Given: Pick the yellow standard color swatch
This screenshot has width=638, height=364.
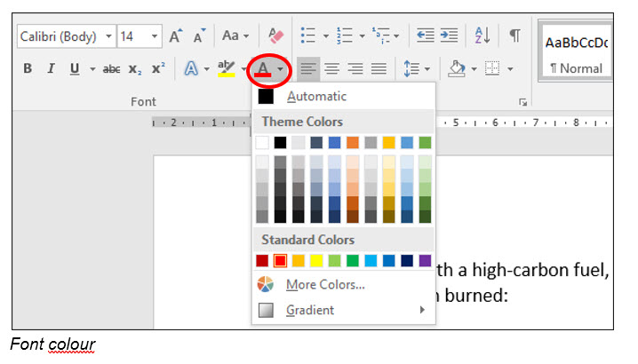Looking at the screenshot, I should 316,261.
